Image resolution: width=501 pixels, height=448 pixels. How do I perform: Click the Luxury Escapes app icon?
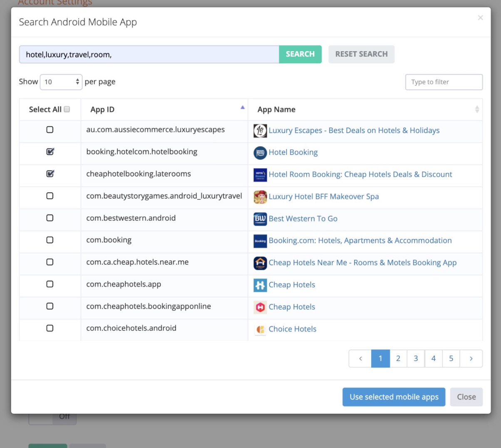260,131
